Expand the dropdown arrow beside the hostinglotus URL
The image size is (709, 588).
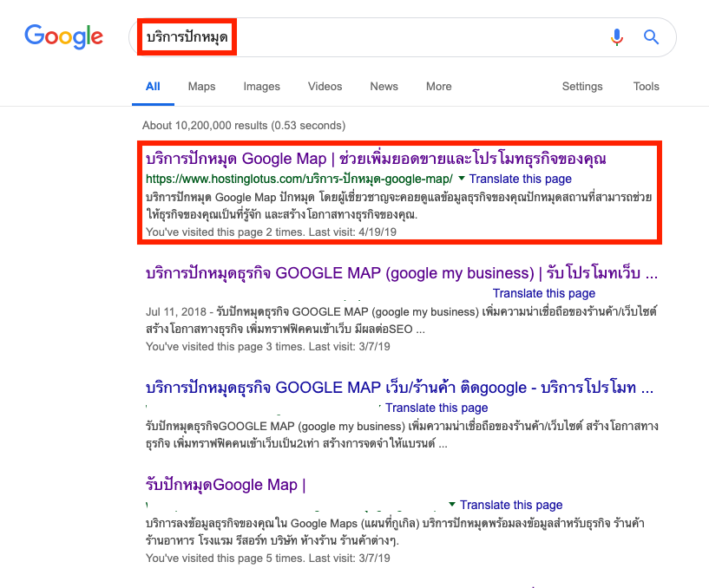(462, 179)
